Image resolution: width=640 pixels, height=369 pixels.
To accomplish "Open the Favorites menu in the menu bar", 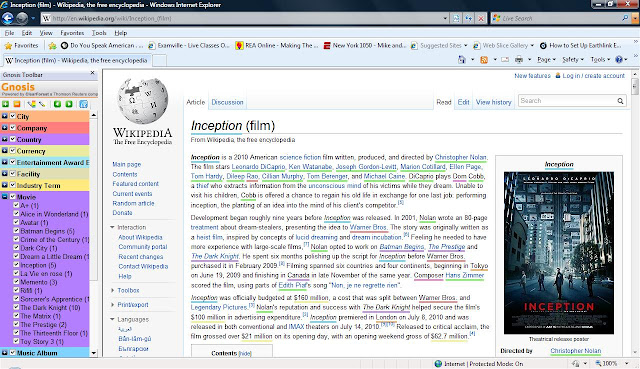I will click(x=72, y=33).
